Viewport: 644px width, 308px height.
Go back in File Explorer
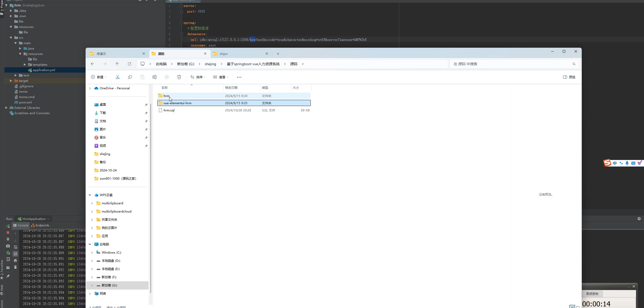pos(93,64)
